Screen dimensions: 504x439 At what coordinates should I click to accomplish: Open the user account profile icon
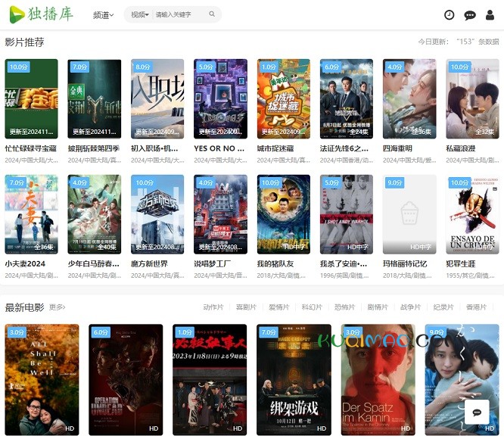click(x=490, y=15)
